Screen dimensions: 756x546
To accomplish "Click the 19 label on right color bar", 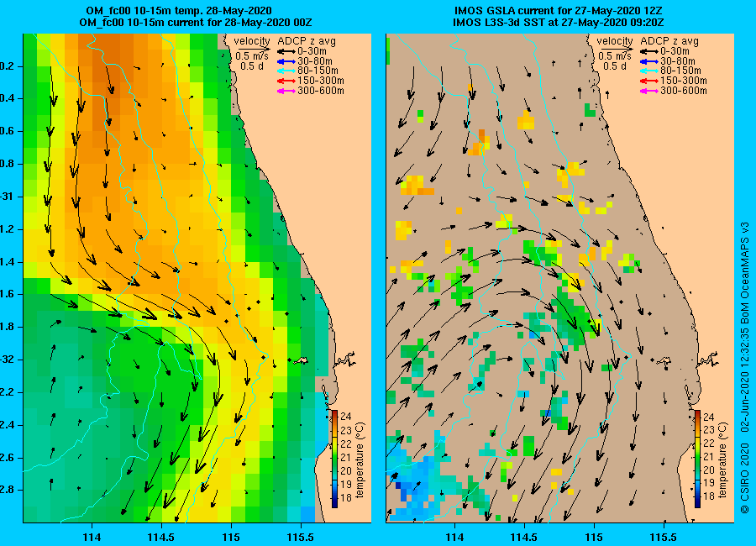I will 709,484.
